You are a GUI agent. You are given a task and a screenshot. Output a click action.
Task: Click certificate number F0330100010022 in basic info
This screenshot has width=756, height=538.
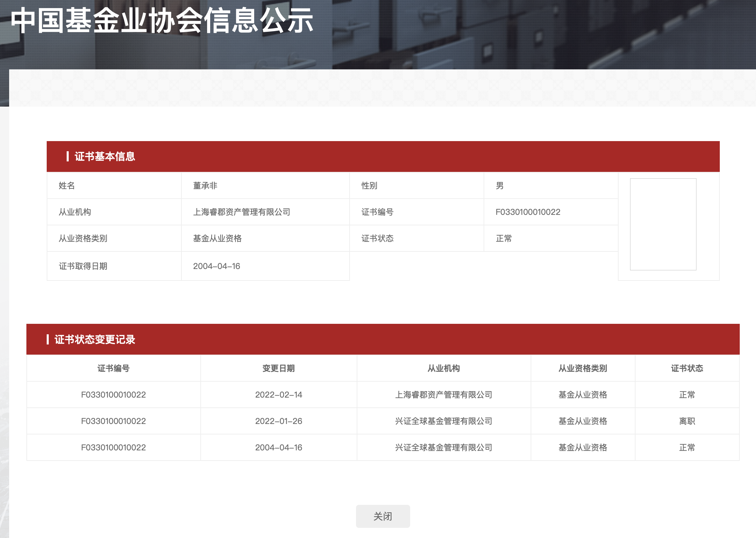[x=528, y=212]
